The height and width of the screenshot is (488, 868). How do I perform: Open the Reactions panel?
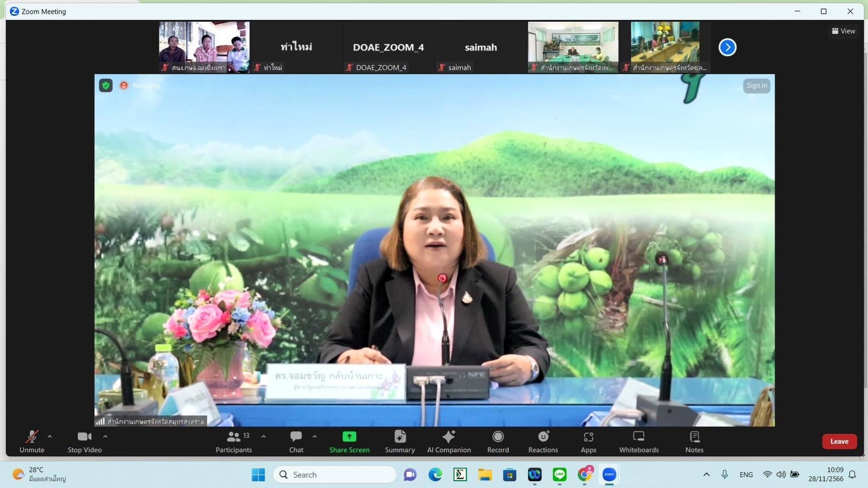[x=543, y=441]
